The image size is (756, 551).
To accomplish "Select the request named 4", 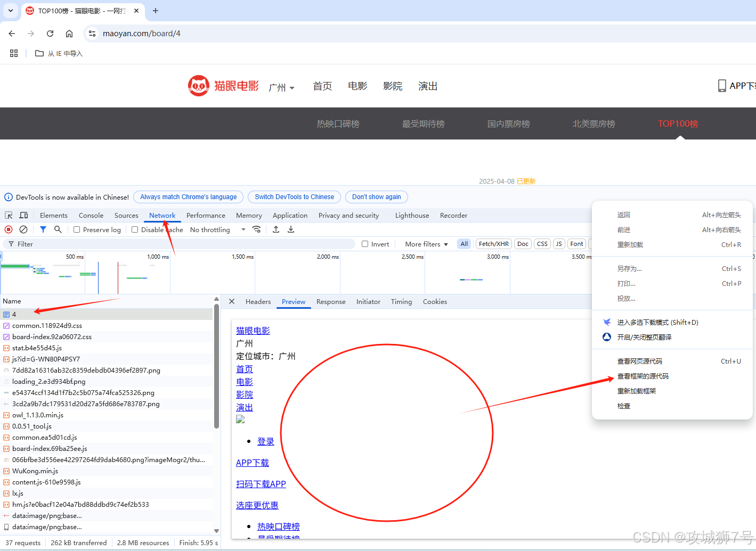I will (x=107, y=314).
